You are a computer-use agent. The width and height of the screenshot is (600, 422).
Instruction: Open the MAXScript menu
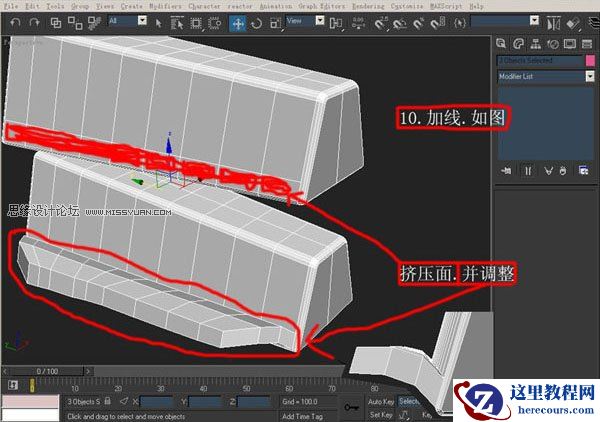(446, 6)
